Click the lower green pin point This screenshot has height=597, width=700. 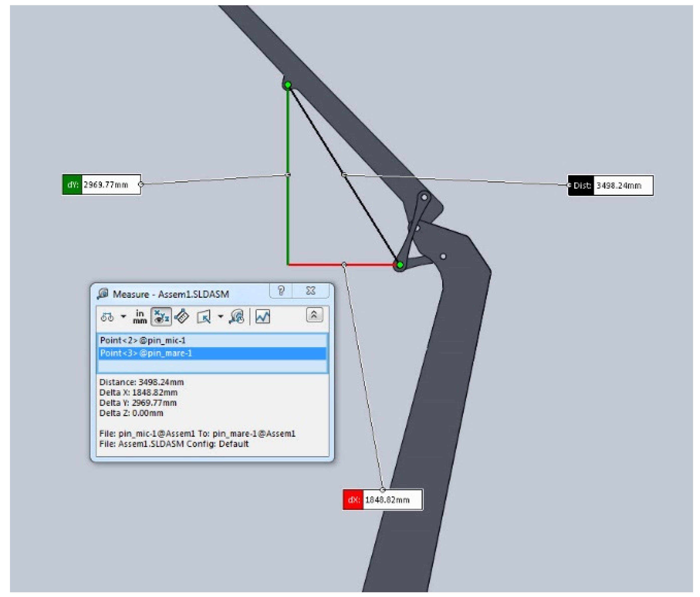[400, 265]
